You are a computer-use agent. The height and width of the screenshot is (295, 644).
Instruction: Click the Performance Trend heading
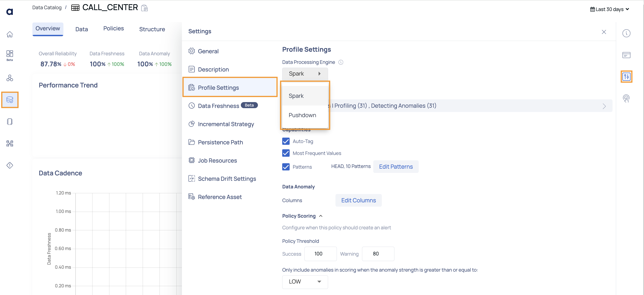point(68,85)
